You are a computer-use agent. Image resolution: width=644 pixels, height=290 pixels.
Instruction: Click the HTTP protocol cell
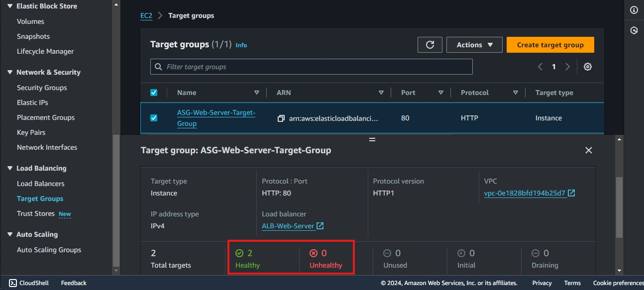[x=469, y=118]
